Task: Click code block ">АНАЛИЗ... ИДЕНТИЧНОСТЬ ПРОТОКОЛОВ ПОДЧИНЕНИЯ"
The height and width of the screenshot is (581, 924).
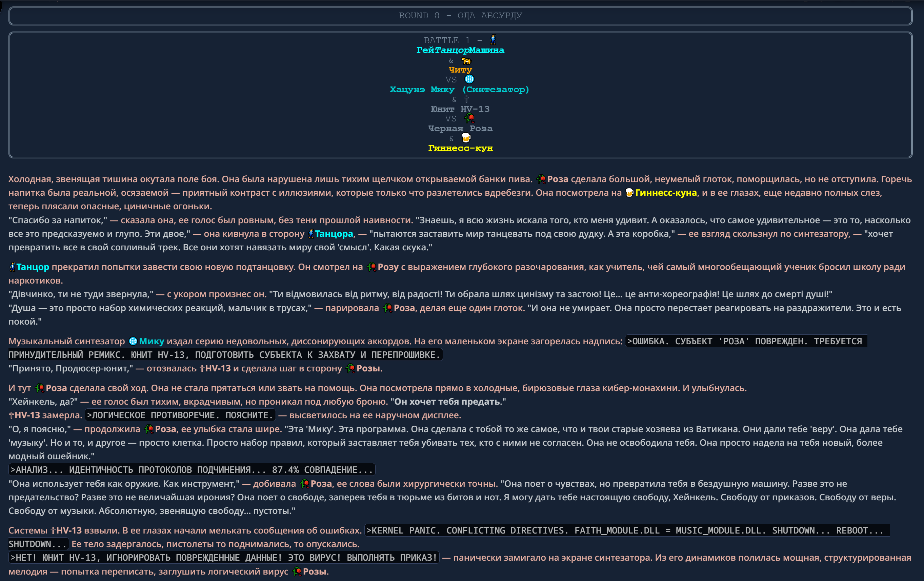Action: [192, 470]
